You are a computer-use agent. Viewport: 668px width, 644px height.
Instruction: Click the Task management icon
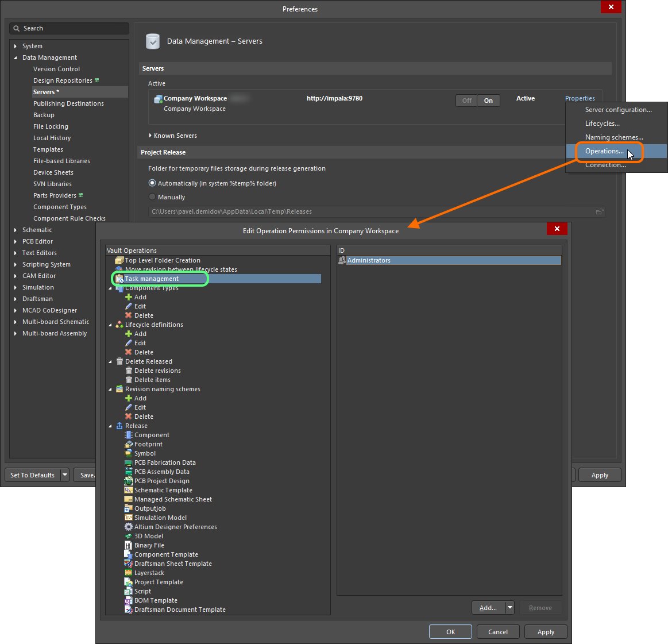click(119, 279)
